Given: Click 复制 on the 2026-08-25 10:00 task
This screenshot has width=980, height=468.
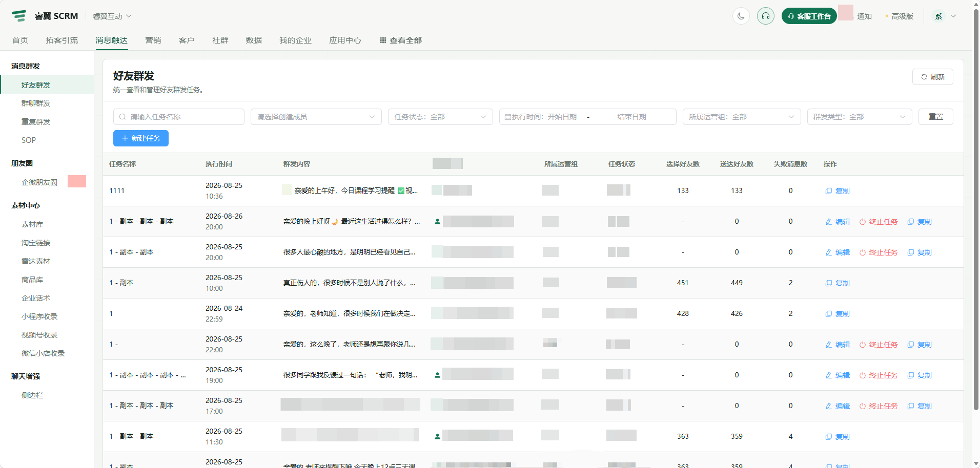Looking at the screenshot, I should click(838, 283).
